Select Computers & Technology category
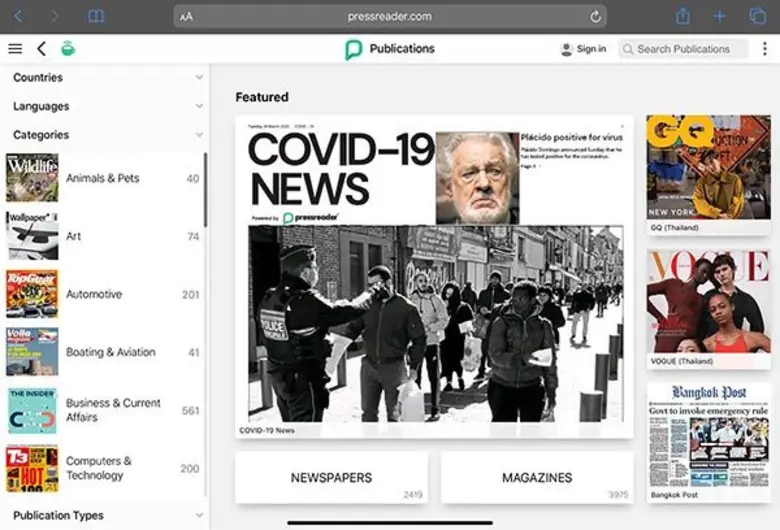This screenshot has height=530, width=780. click(x=102, y=468)
